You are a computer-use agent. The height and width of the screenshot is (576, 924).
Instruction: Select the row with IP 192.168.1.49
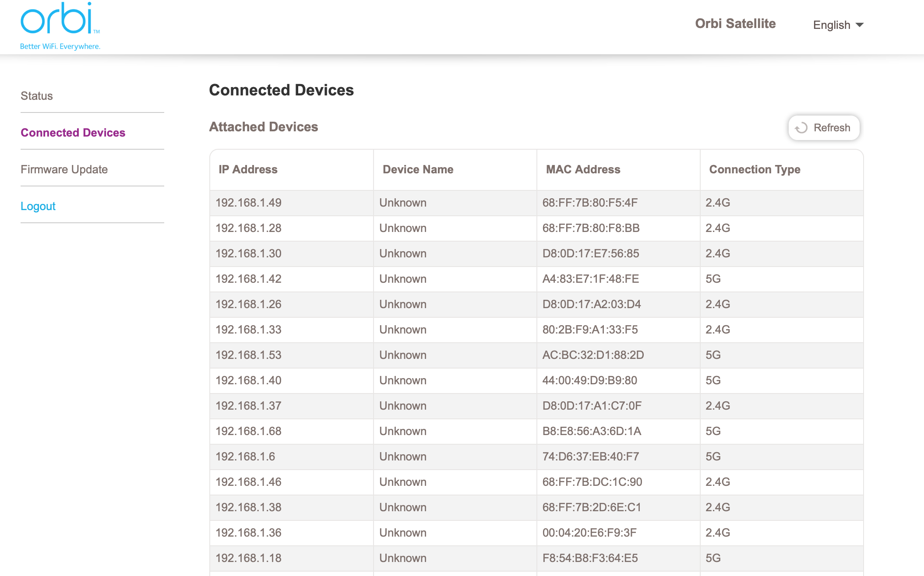pos(248,203)
